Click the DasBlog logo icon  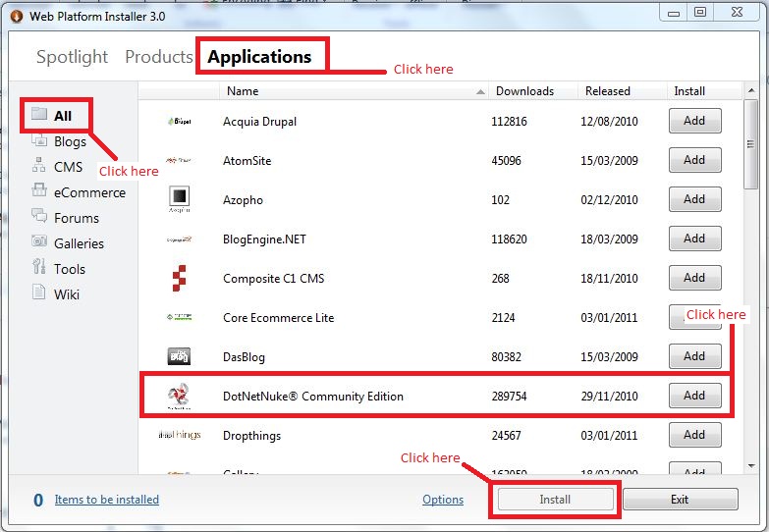179,356
